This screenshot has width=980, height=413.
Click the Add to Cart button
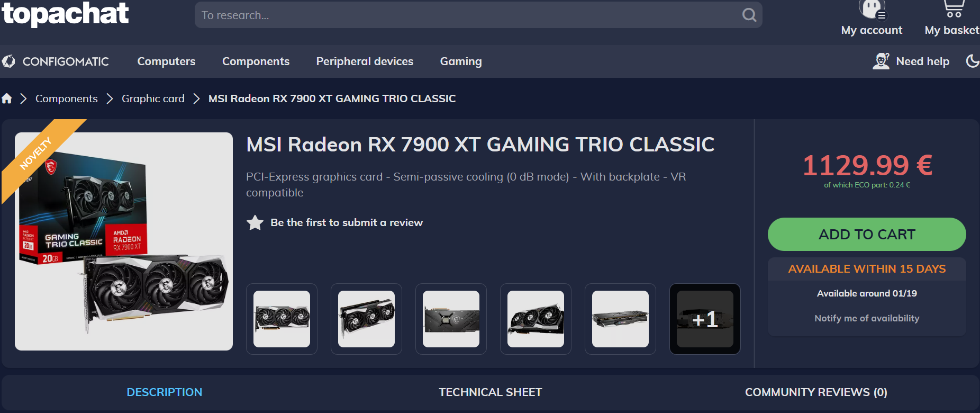click(867, 234)
